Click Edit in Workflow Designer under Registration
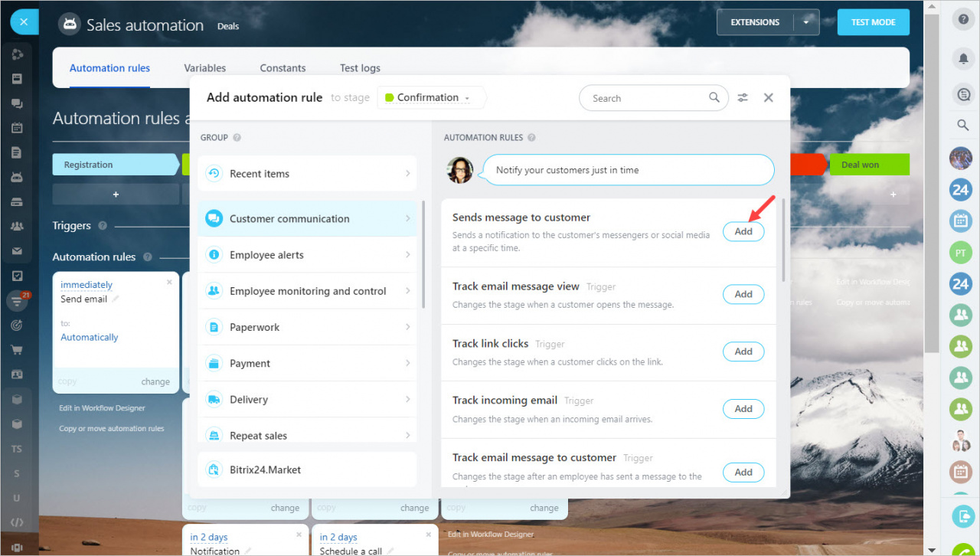Viewport: 980px width, 556px height. [102, 408]
